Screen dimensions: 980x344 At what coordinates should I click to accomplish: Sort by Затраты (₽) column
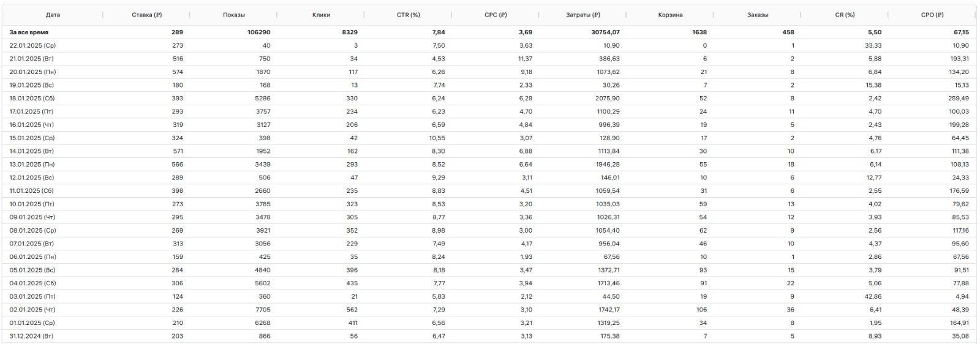tap(583, 15)
